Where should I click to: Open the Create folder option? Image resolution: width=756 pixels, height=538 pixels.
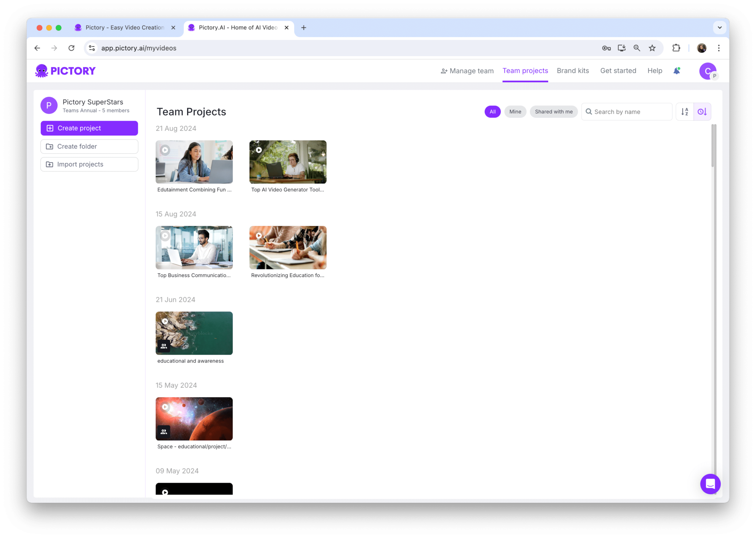click(90, 146)
